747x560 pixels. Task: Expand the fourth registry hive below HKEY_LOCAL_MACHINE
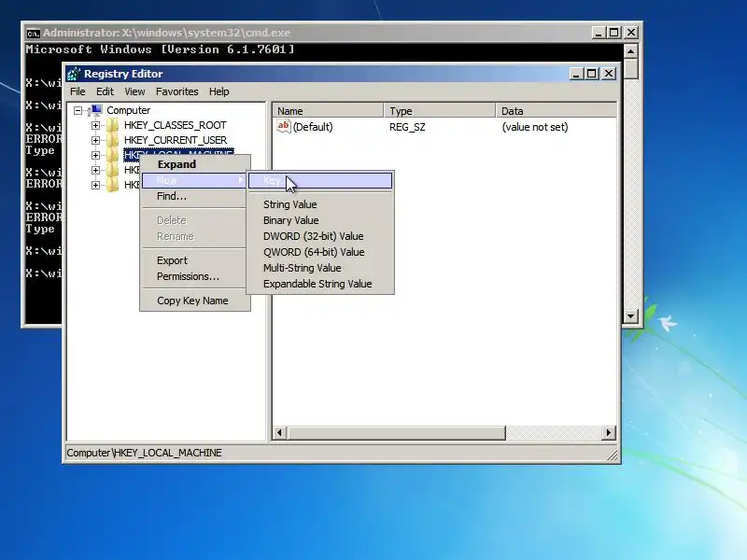(x=95, y=170)
